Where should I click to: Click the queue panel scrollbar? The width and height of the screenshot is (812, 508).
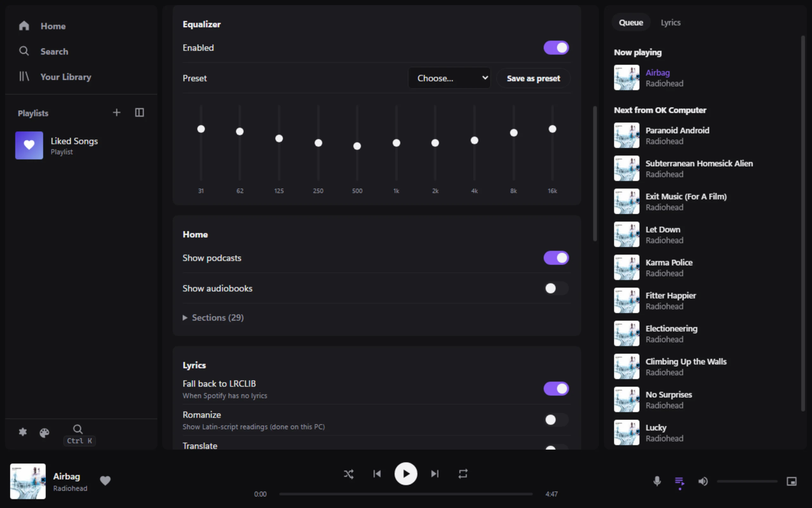pyautogui.click(x=803, y=223)
